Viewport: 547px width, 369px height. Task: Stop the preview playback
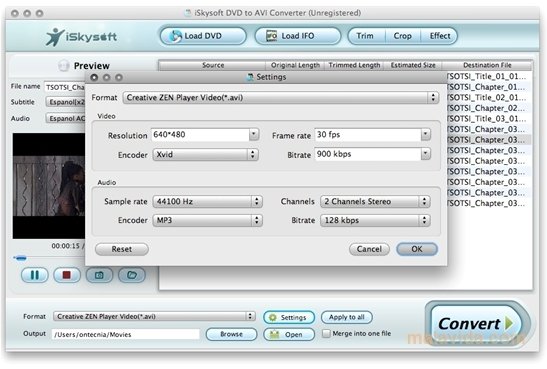[67, 275]
